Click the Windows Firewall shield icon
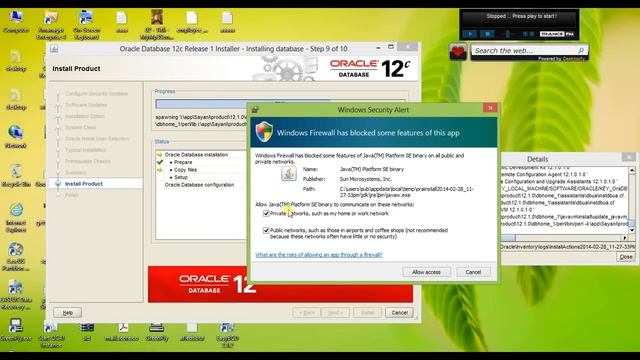 point(264,132)
